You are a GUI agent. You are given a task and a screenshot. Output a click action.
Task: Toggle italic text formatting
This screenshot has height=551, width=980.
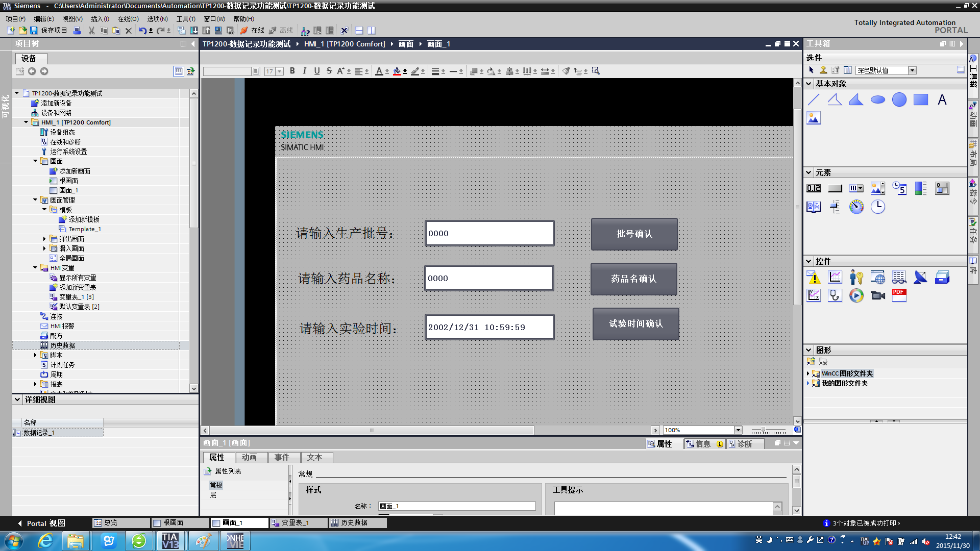(305, 71)
